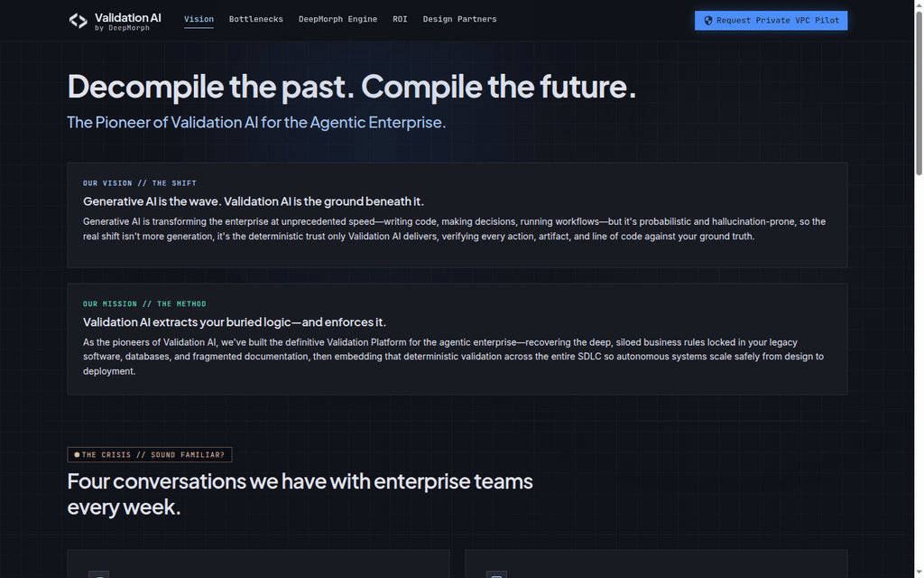The image size is (924, 578).
Task: Click the scrollbar down arrow
Action: (919, 573)
